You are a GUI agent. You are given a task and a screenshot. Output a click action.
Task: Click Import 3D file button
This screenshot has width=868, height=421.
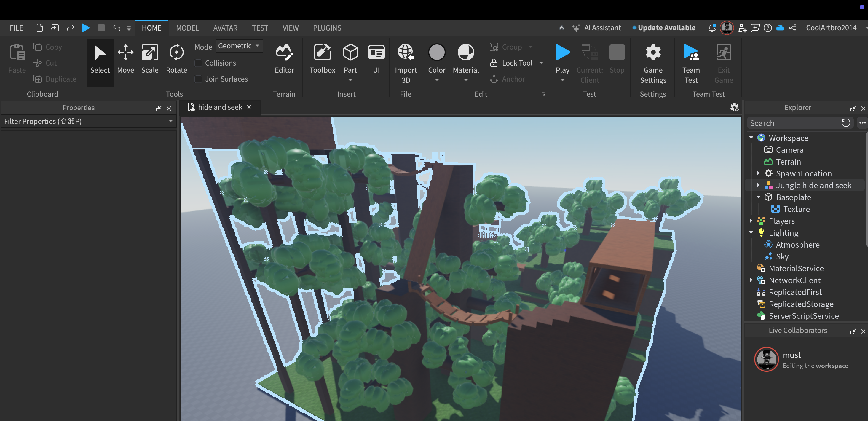pos(406,63)
